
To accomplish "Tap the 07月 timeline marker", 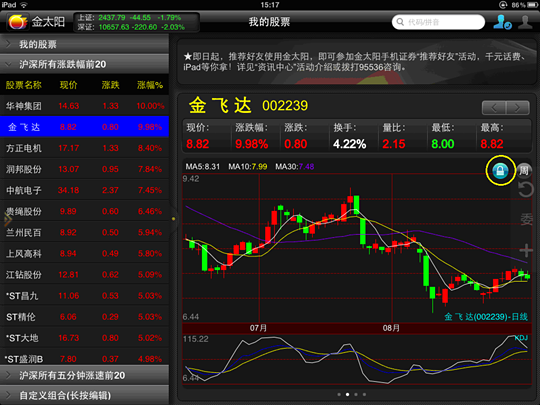I will (x=258, y=328).
